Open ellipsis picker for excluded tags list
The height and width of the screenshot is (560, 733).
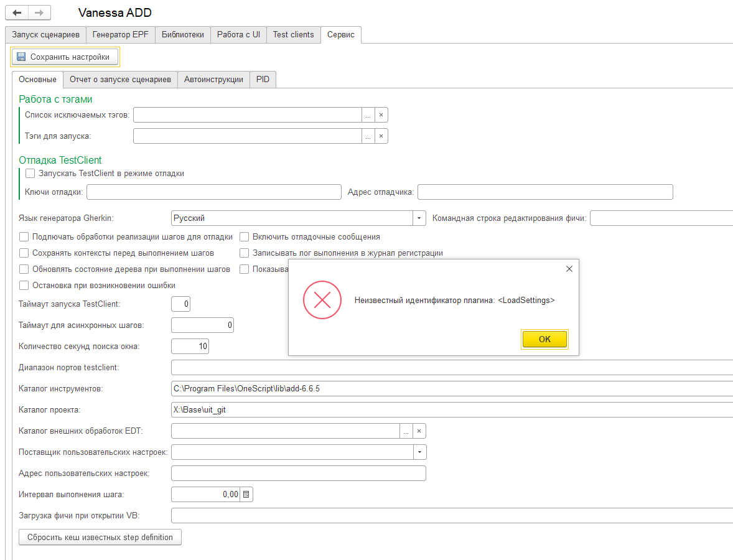pos(368,115)
